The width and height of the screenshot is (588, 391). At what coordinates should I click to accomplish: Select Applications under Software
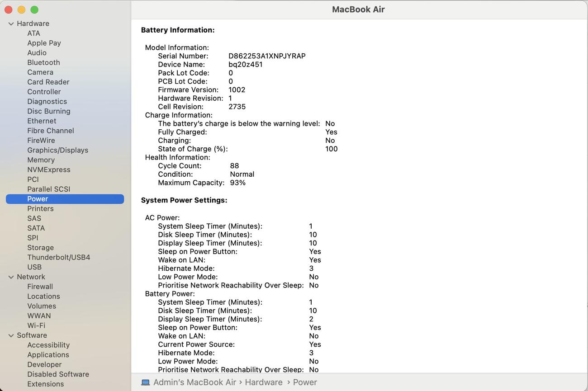pyautogui.click(x=48, y=355)
